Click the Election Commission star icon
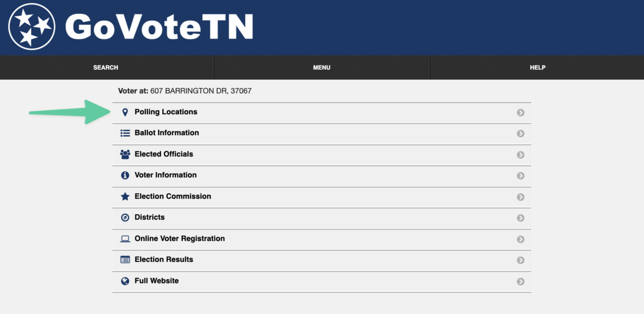 click(125, 197)
